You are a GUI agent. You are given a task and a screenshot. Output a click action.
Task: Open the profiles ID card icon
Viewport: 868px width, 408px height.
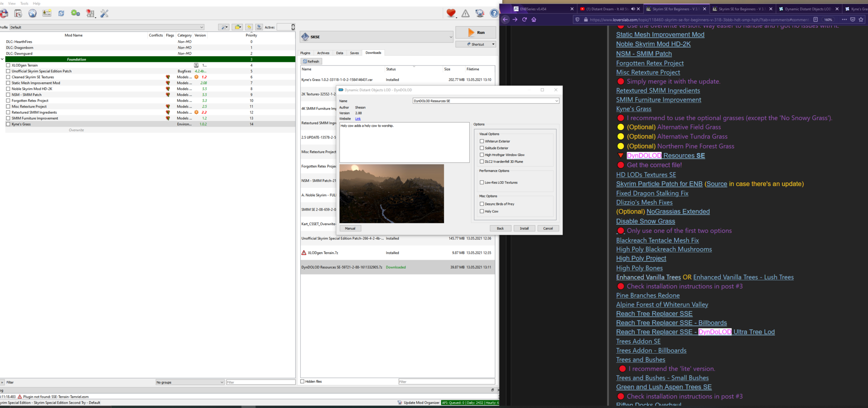[47, 14]
